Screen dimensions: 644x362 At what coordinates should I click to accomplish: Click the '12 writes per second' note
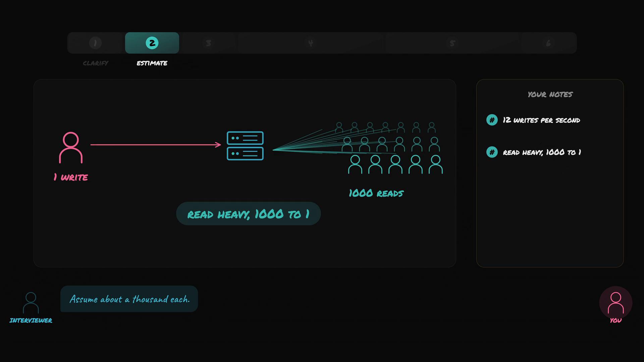click(x=541, y=120)
